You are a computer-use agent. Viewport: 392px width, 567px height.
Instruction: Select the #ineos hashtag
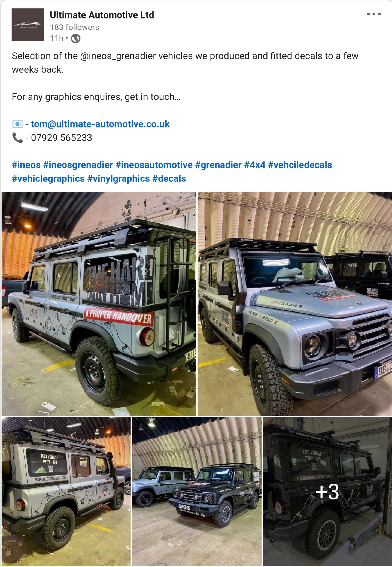click(26, 165)
